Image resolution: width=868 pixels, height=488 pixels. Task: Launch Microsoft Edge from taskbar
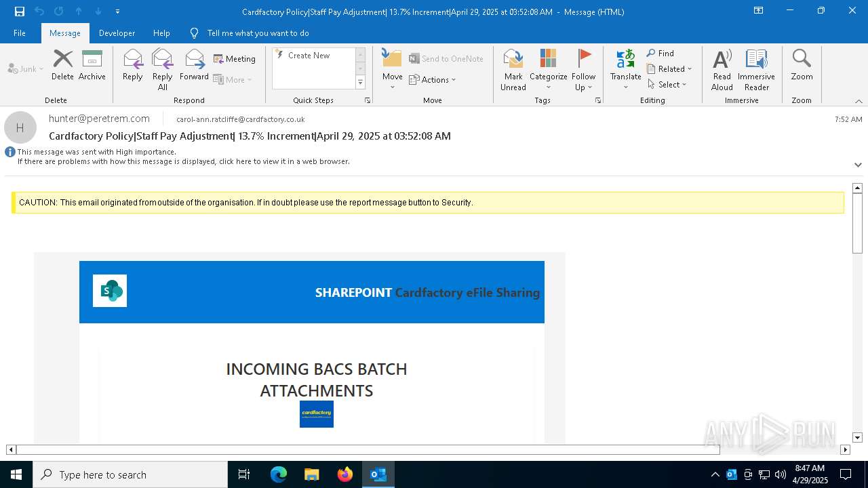point(279,474)
